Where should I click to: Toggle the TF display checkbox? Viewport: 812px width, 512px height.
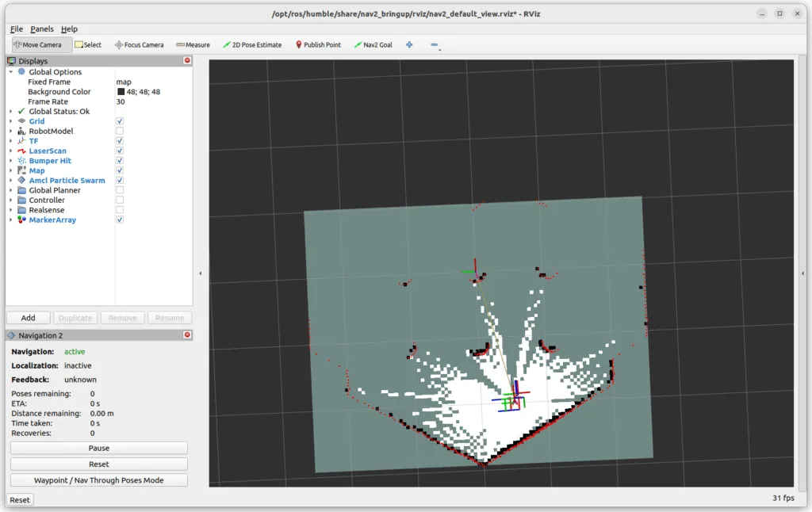click(120, 141)
